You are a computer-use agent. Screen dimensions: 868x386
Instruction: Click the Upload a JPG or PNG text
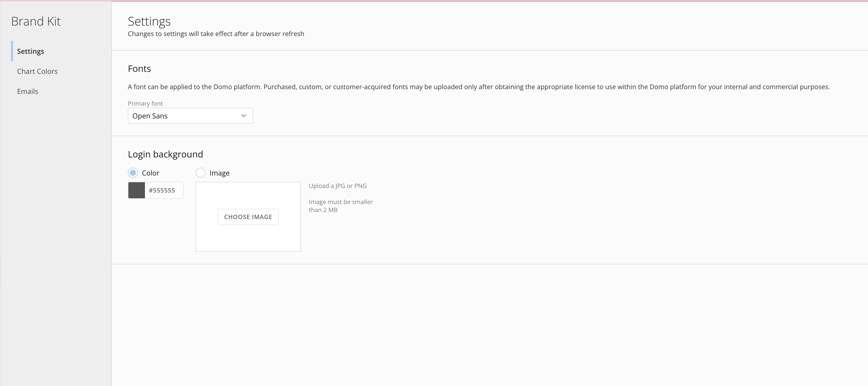point(337,185)
